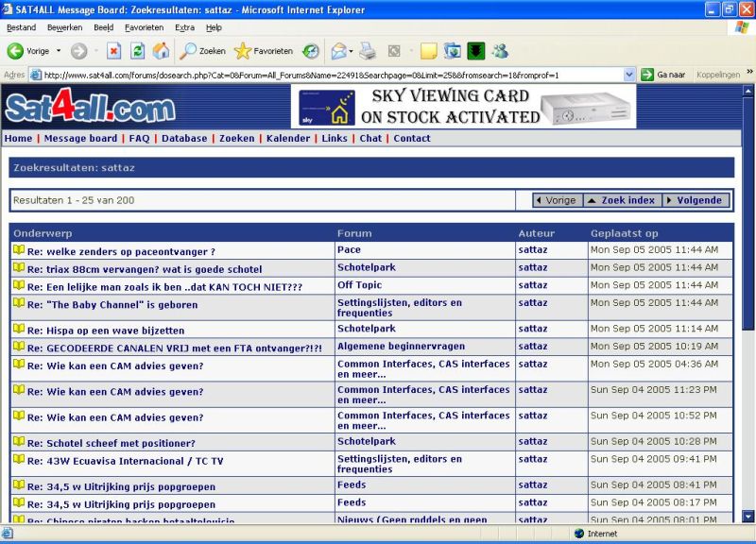This screenshot has height=544, width=756.
Task: Click the Print toolbar icon
Action: 368,51
